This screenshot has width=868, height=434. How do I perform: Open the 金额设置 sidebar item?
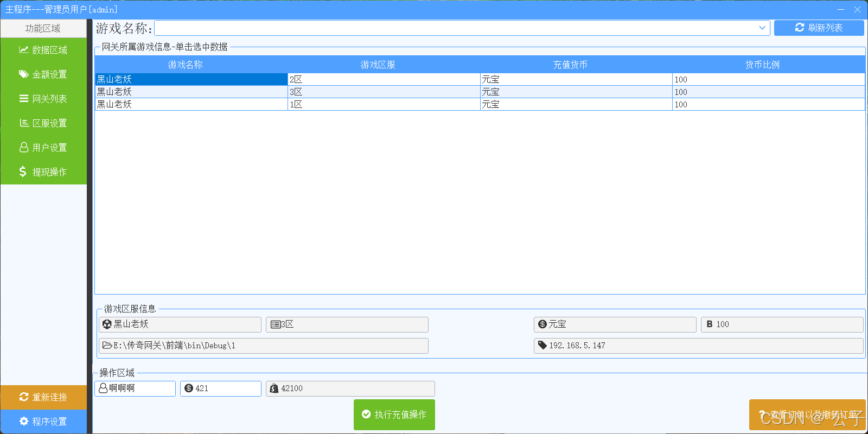click(43, 74)
